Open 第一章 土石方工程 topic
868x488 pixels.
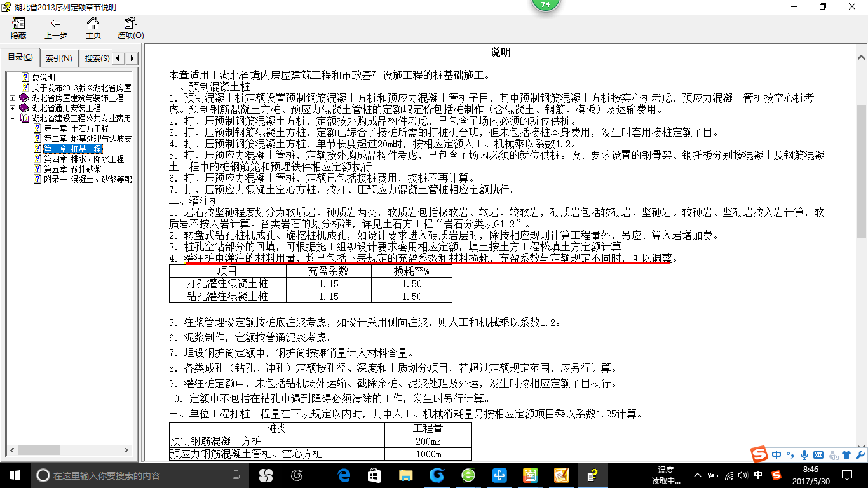76,128
